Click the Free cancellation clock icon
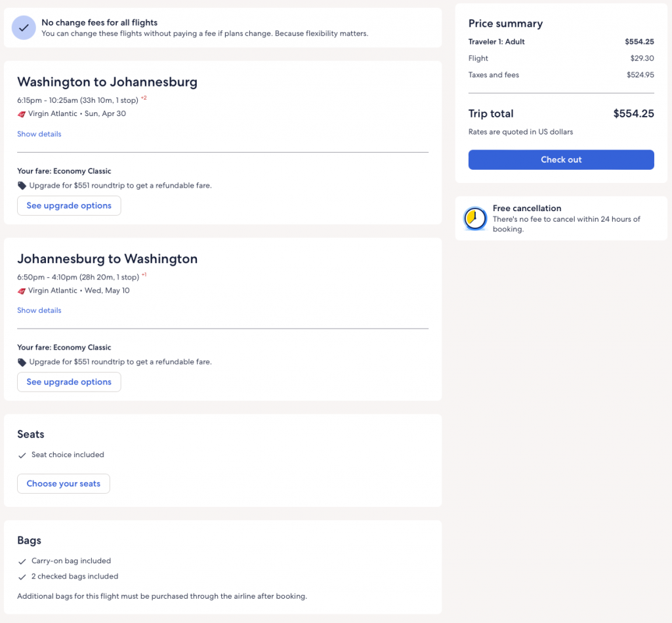Viewport: 672px width, 623px height. [475, 218]
